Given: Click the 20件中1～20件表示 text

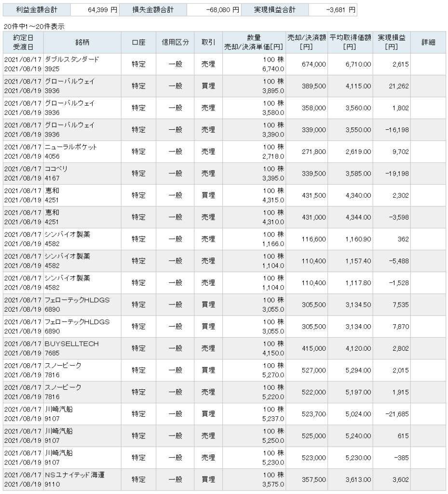Looking at the screenshot, I should (x=34, y=27).
